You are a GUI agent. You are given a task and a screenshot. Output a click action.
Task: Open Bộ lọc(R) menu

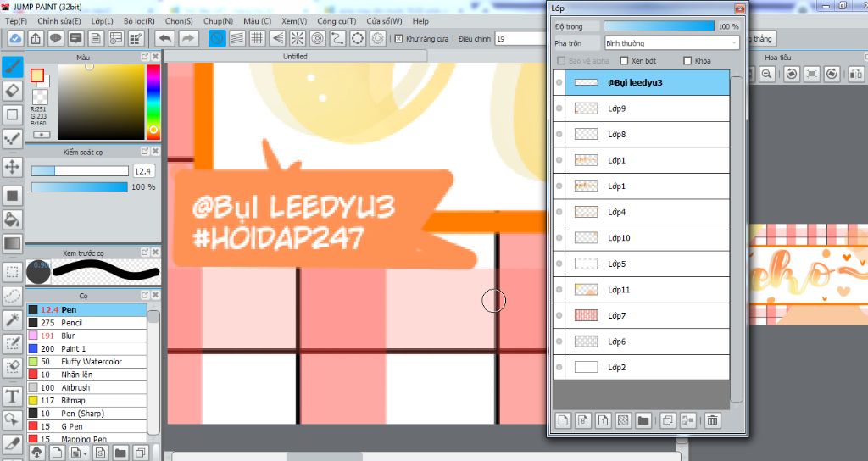pos(139,21)
